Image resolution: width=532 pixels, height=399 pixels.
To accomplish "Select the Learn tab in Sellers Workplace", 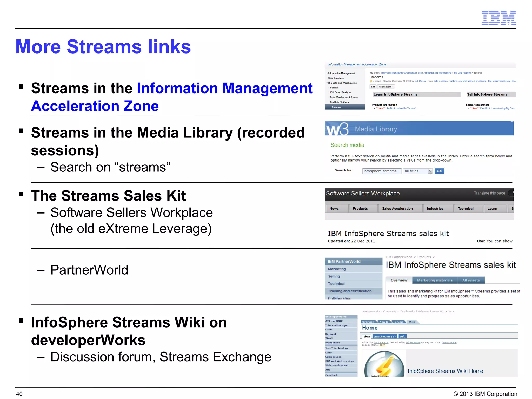I will (x=495, y=208).
